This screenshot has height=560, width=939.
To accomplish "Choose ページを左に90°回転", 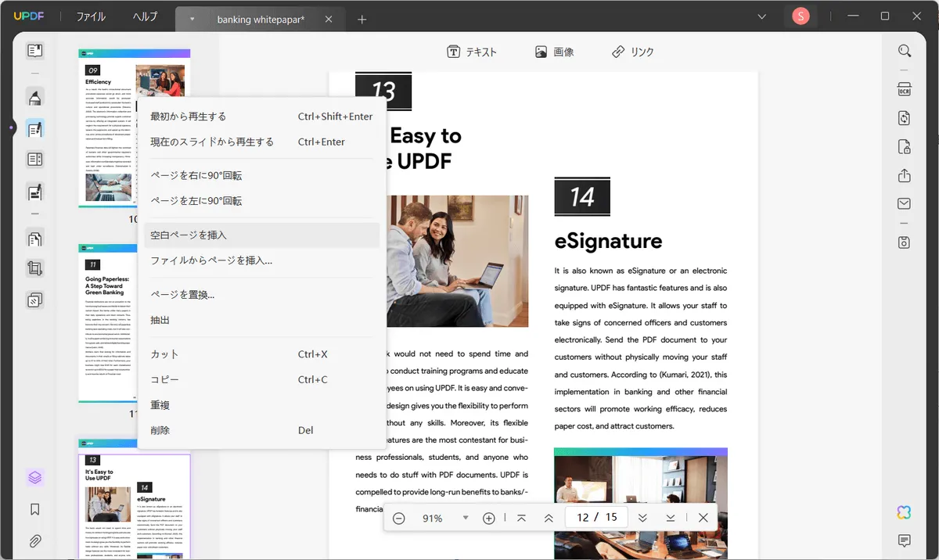I will 262,201.
